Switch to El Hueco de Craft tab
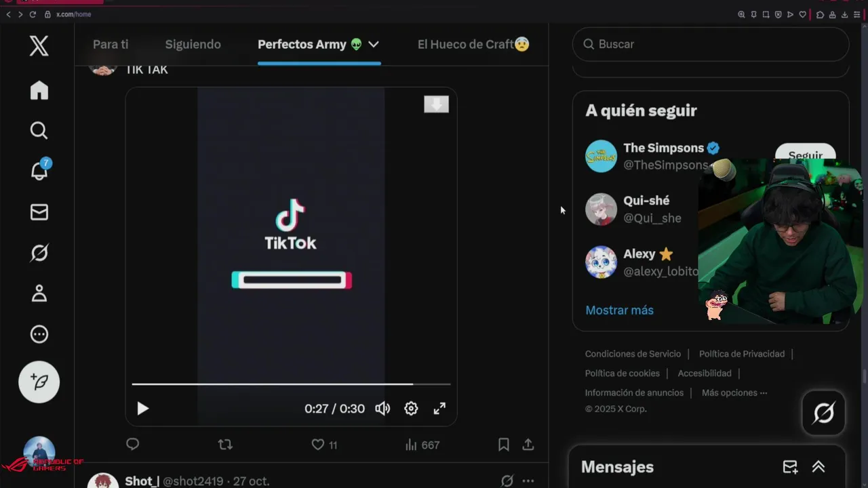The image size is (868, 488). pyautogui.click(x=473, y=44)
